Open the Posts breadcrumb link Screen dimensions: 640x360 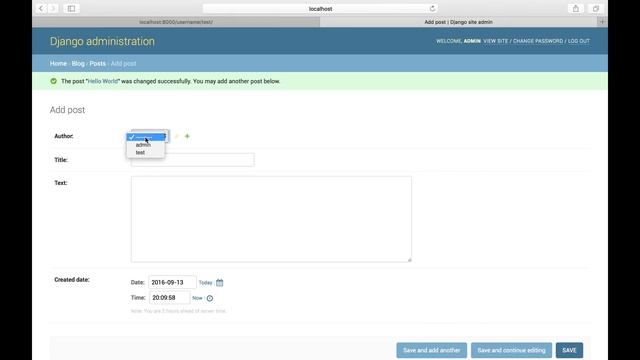98,64
